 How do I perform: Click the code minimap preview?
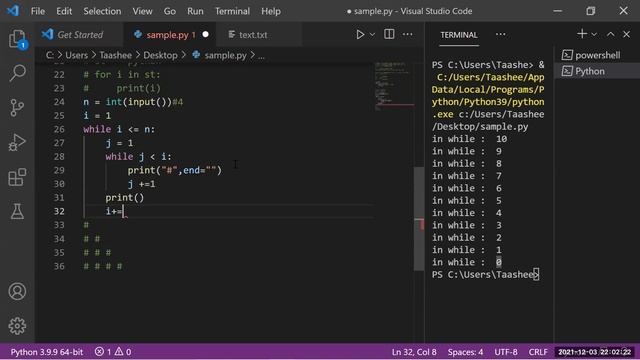[394, 86]
